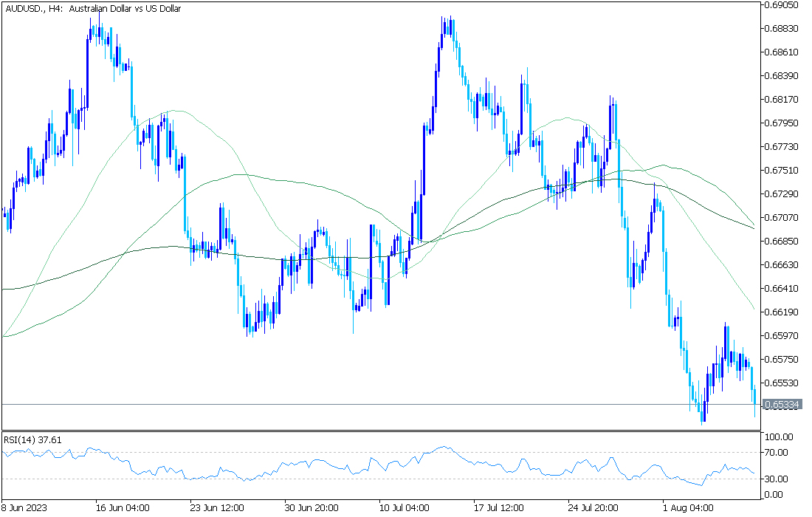Select the 16 Jun 04:00 time label
The width and height of the screenshot is (812, 517).
(x=123, y=507)
